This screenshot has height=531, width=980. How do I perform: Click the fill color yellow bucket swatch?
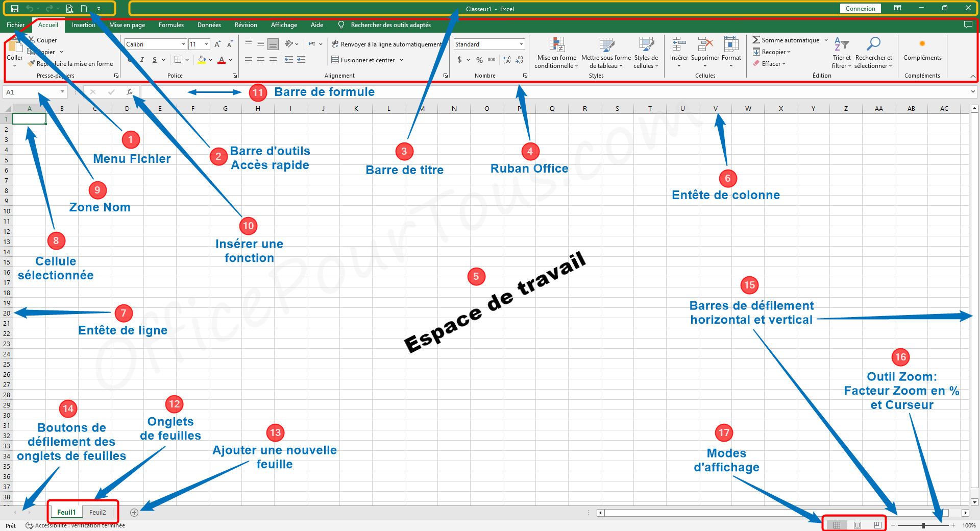[x=202, y=60]
